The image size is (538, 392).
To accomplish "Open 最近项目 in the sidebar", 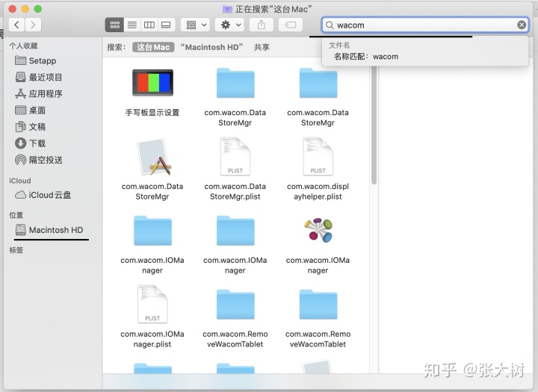I will (39, 77).
